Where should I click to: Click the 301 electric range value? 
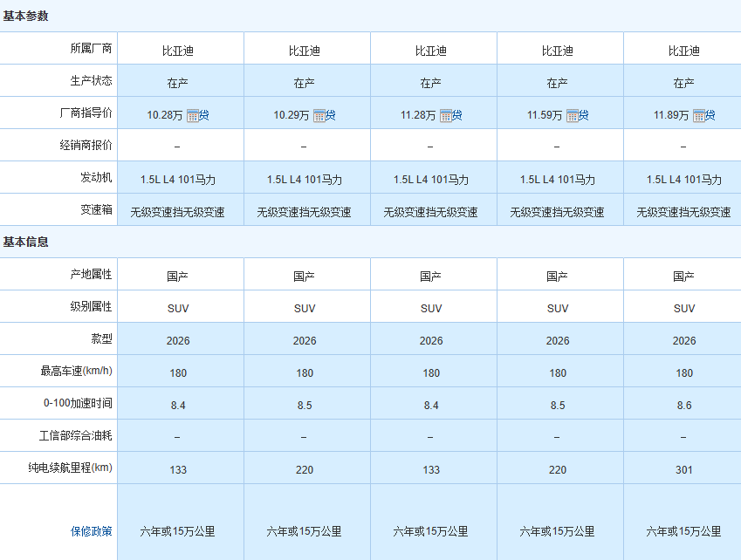[683, 470]
